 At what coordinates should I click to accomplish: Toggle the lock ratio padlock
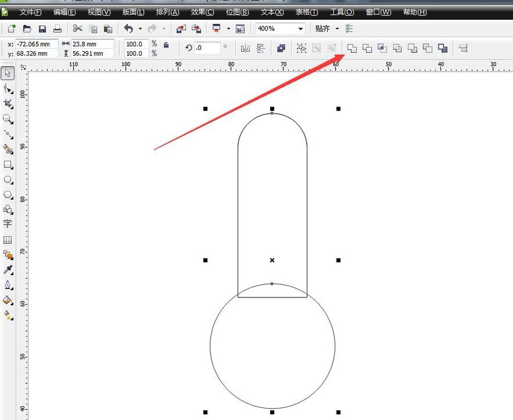[x=166, y=45]
